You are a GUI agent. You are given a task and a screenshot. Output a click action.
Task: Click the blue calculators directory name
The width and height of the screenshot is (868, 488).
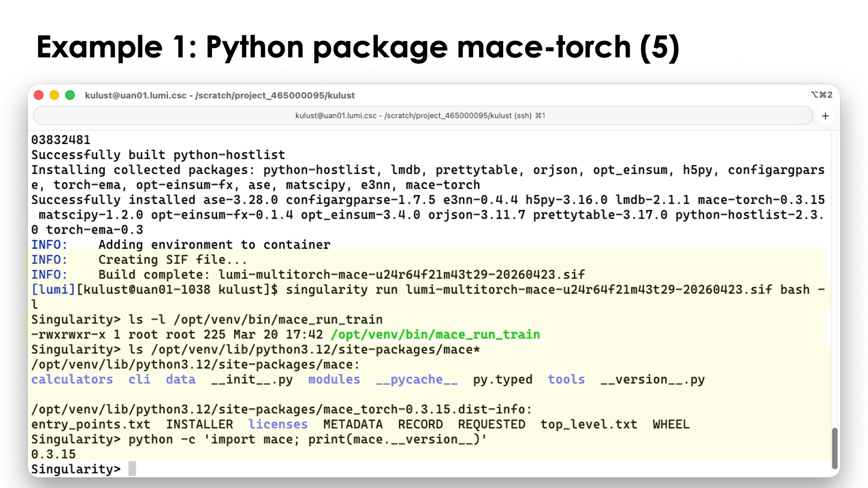tap(72, 380)
